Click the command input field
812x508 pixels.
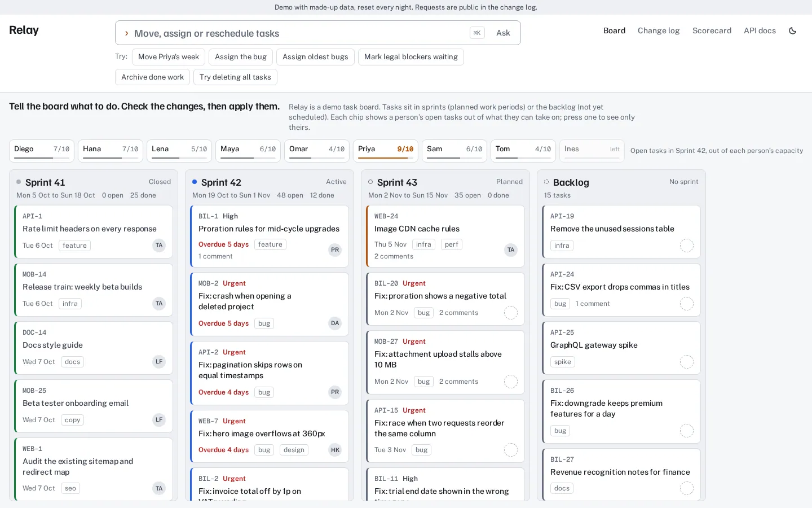(x=299, y=33)
